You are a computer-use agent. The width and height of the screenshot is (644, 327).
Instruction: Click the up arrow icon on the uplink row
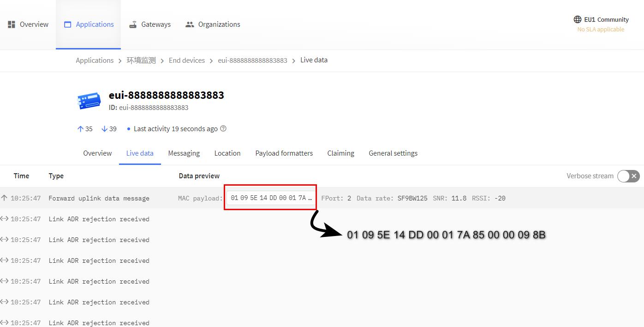pyautogui.click(x=4, y=198)
